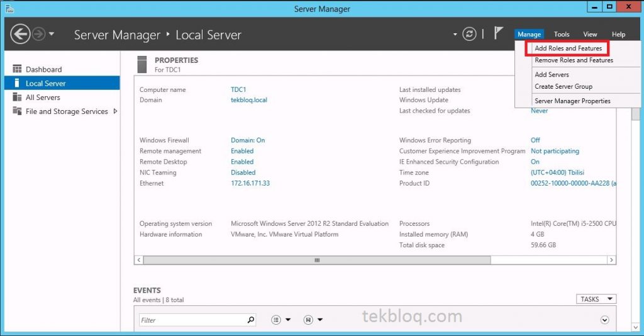644x336 pixels.
Task: Select the Local Server sidebar label
Action: tap(45, 84)
